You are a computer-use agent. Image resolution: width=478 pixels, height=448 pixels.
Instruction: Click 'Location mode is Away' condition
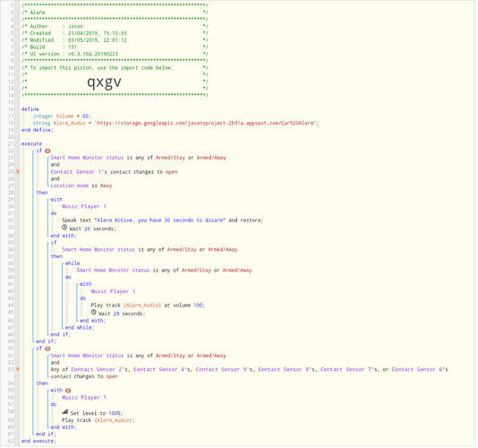81,186
